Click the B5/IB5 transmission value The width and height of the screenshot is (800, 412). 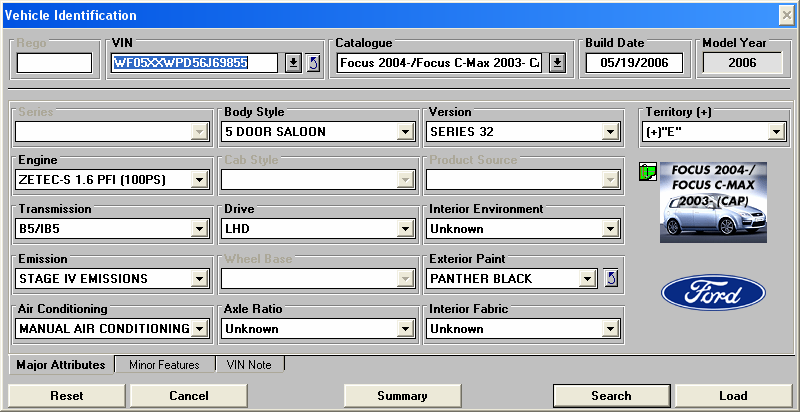pos(39,229)
